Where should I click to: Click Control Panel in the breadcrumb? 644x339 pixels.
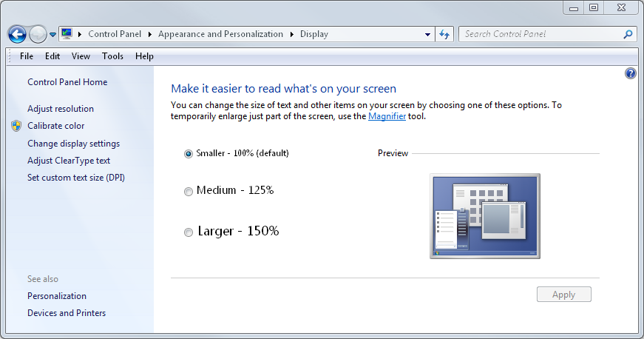[x=115, y=34]
